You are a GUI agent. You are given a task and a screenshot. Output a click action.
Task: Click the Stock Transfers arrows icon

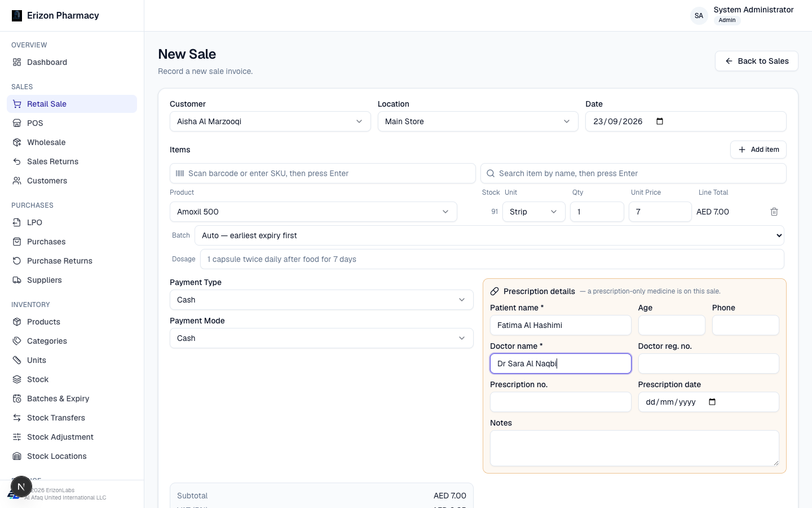click(x=17, y=418)
